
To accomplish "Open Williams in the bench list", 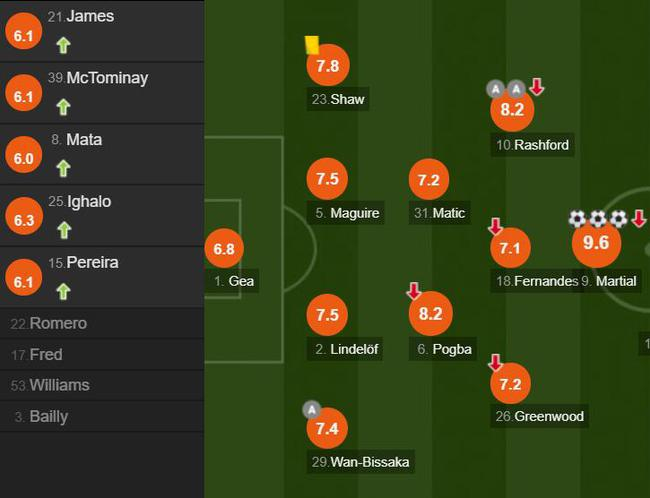I will click(102, 385).
